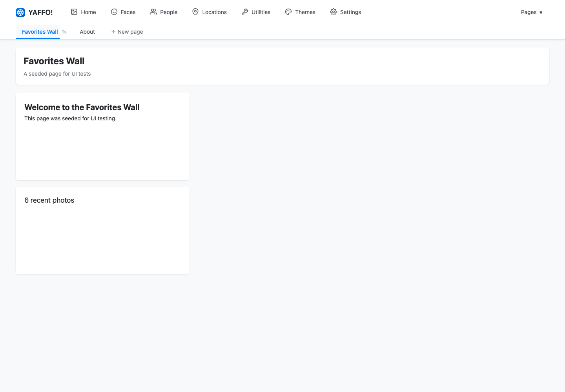Image resolution: width=565 pixels, height=392 pixels.
Task: Click the Home picture icon
Action: pos(74,12)
